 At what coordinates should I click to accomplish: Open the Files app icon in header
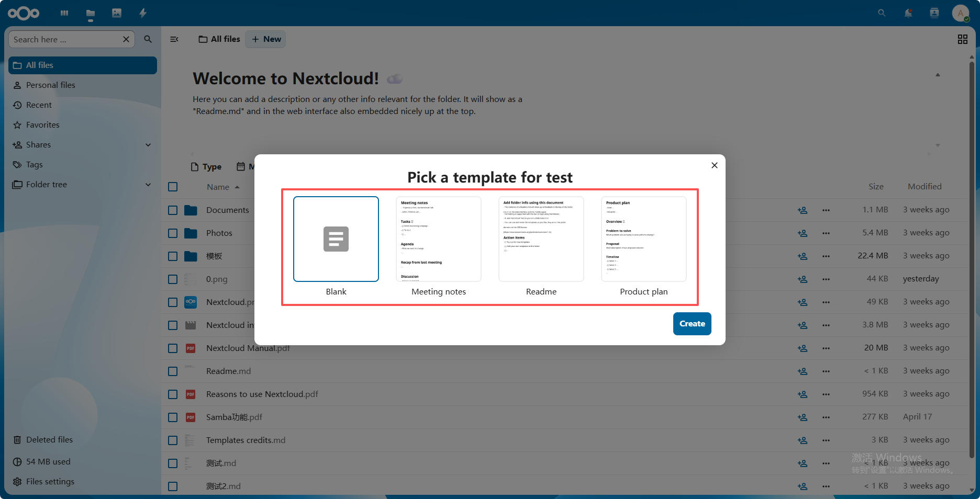pyautogui.click(x=91, y=13)
